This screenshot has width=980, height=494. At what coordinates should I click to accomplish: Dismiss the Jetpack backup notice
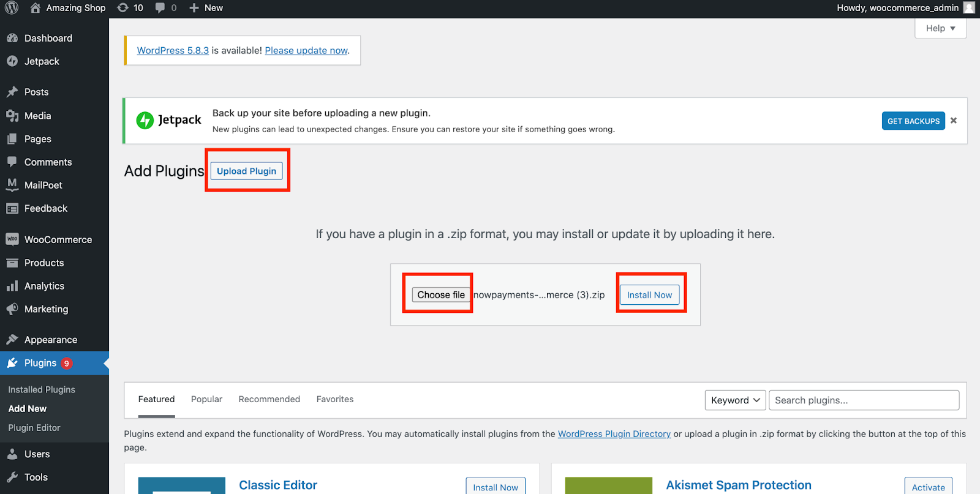pos(954,121)
